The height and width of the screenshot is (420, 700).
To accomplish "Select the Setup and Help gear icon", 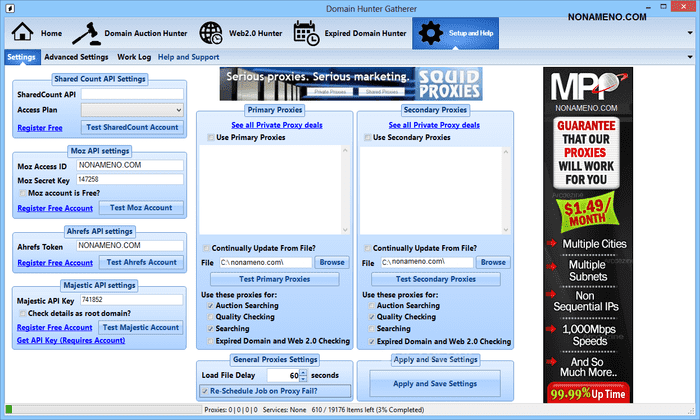I will pyautogui.click(x=430, y=33).
